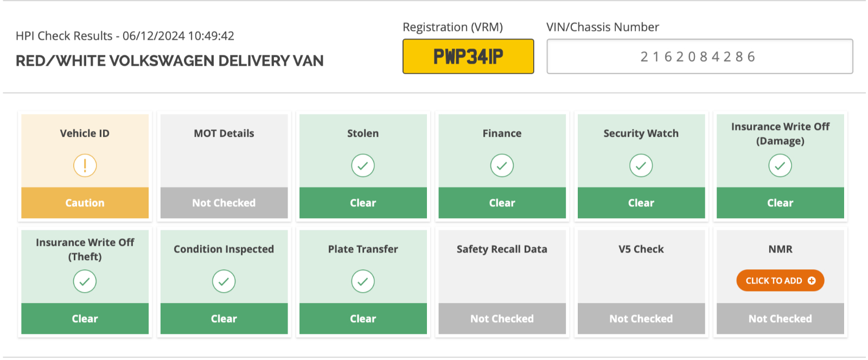Viewport: 868px width, 360px height.
Task: Select the MOT Details Not Checked bar
Action: [x=224, y=203]
